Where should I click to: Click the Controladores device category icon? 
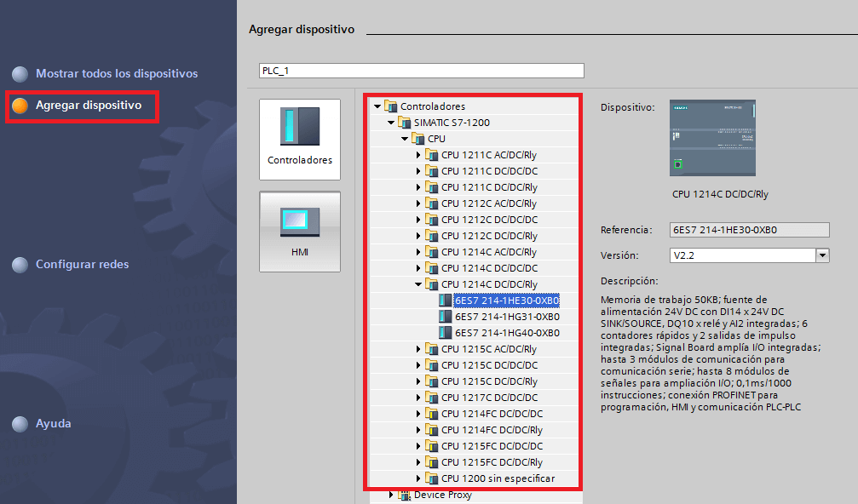point(300,126)
